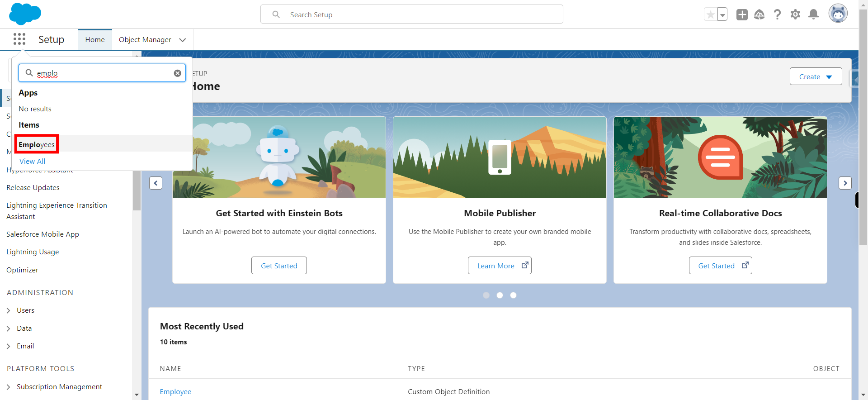Expand the Email tree node
The image size is (868, 400).
[8, 346]
